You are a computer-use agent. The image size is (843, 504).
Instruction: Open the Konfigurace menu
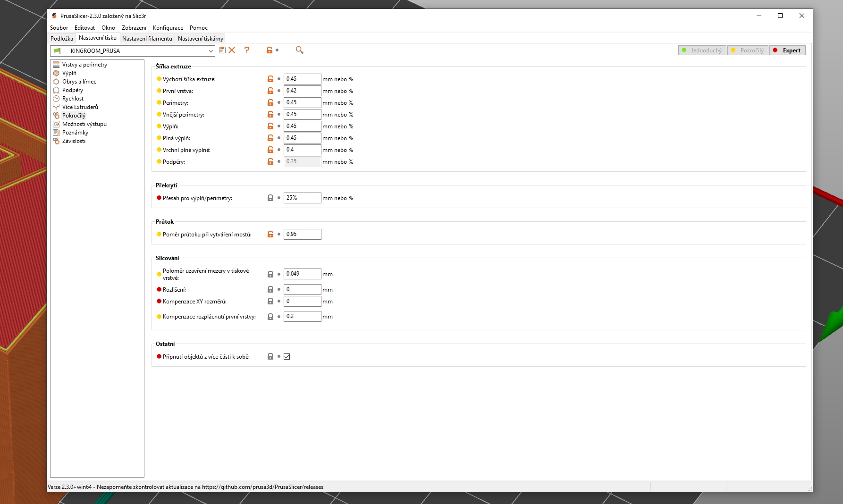point(168,28)
